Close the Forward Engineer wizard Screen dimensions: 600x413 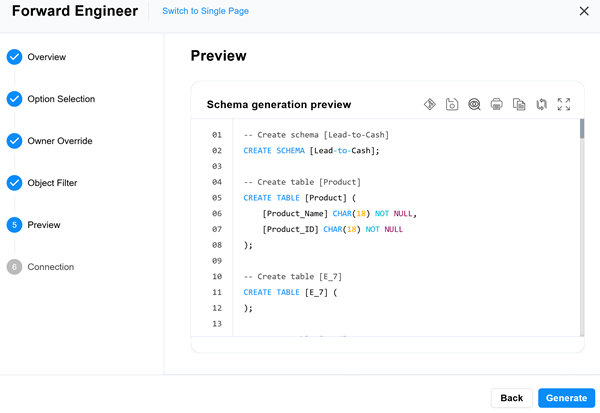coord(584,11)
